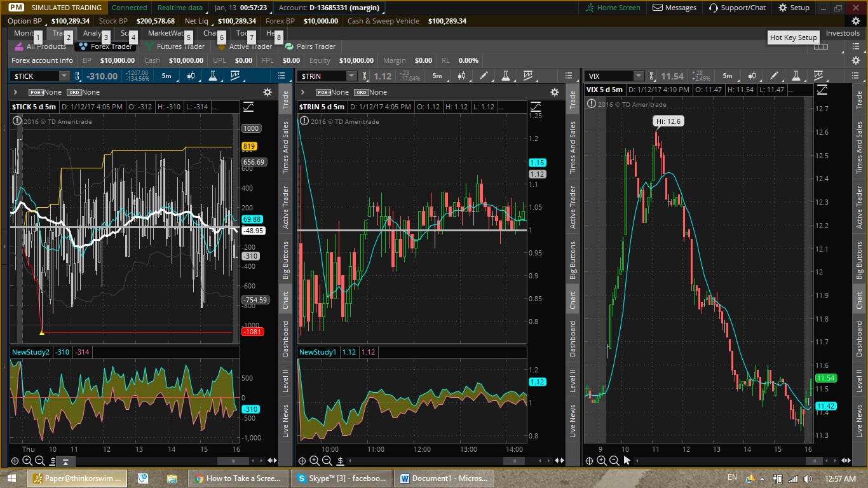This screenshot has height=488, width=868.
Task: Select the drawing pencil tool on VIX chart
Action: click(x=774, y=76)
